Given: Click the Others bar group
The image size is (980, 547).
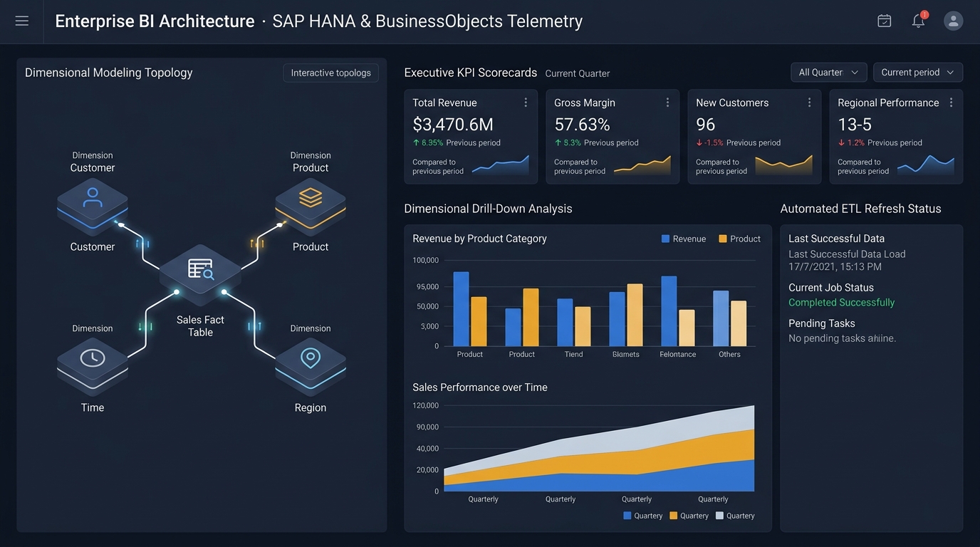Looking at the screenshot, I should (730, 318).
